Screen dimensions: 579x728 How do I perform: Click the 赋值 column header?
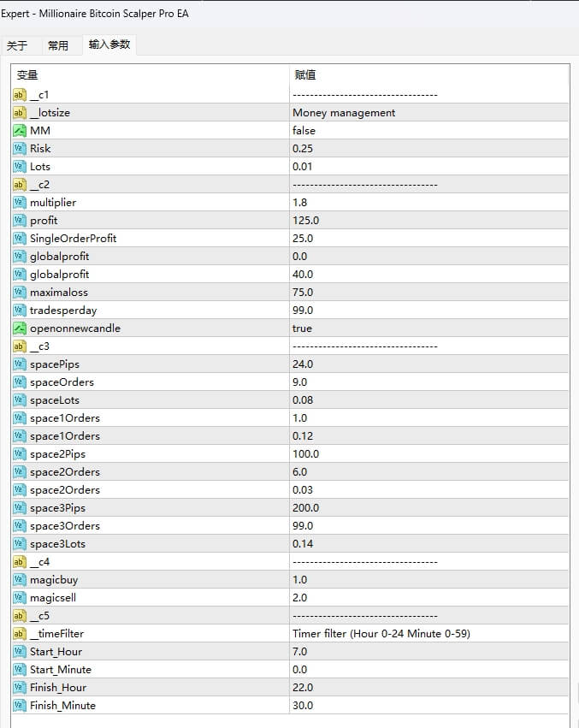429,74
